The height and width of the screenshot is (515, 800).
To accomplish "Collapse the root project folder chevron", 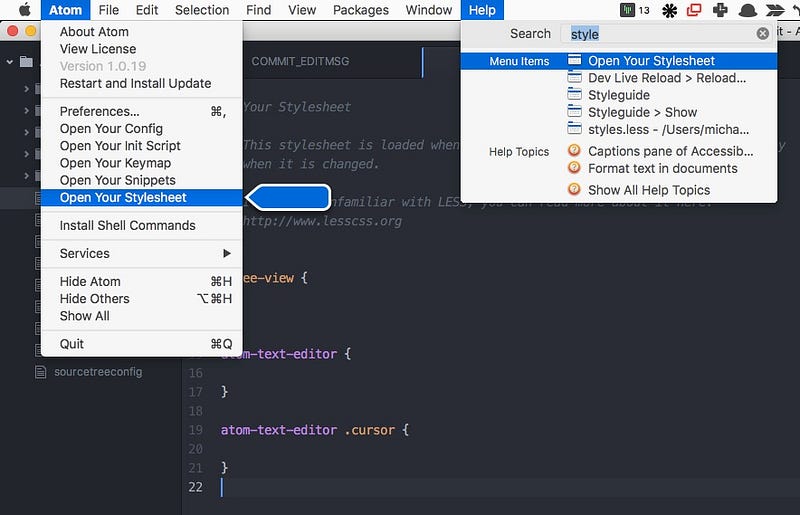I will 10,62.
